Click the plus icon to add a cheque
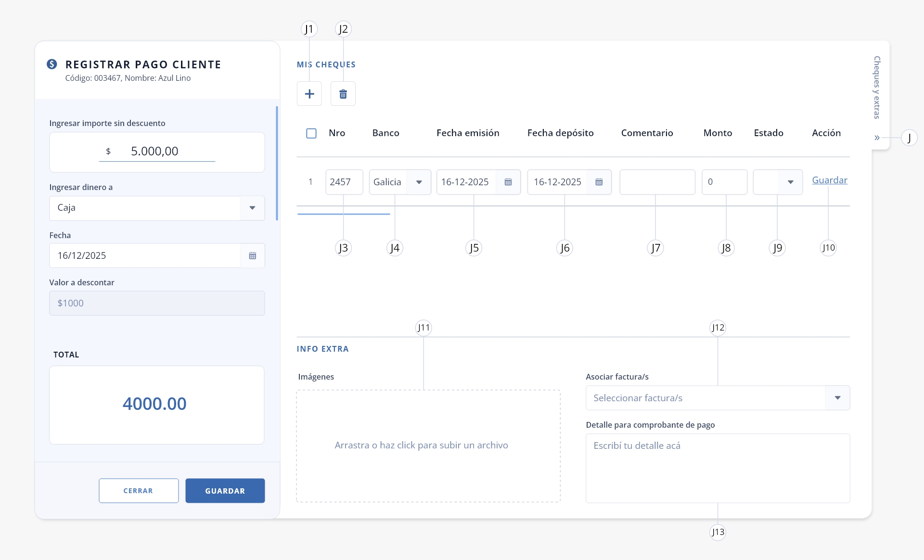The image size is (924, 560). coord(309,94)
